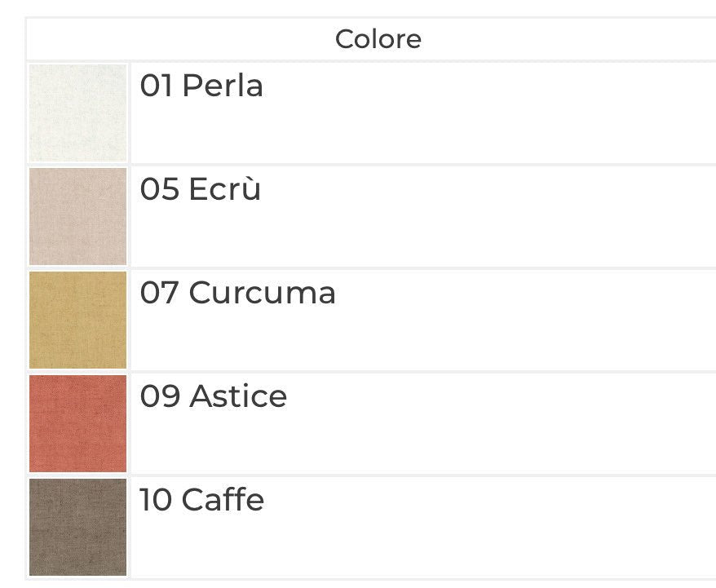Click the "10 Caffe" text label

click(201, 500)
